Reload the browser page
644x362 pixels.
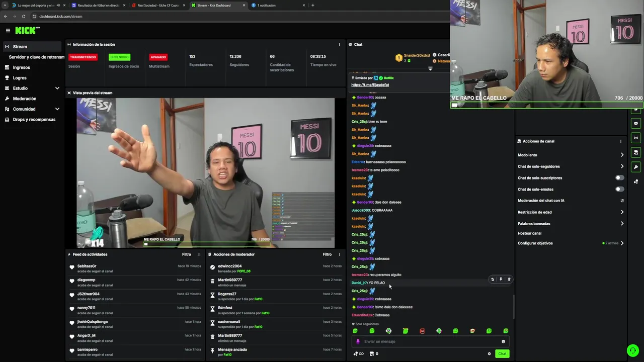[23, 16]
